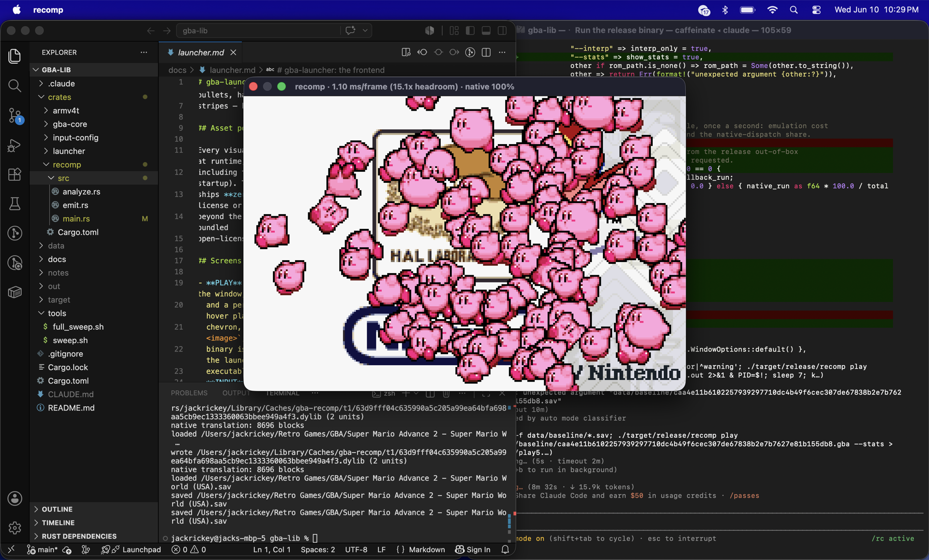The height and width of the screenshot is (560, 929).
Task: Click the notifications bell in status bar
Action: click(x=505, y=549)
